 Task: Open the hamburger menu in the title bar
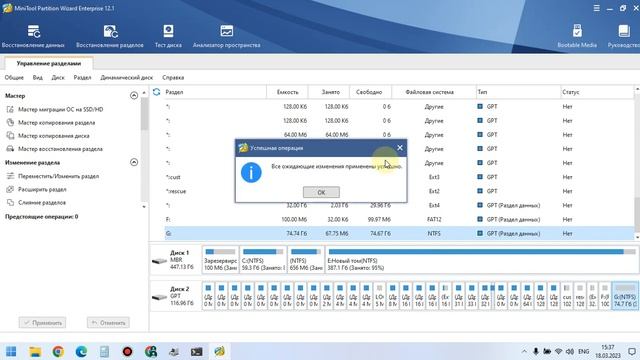[596, 8]
